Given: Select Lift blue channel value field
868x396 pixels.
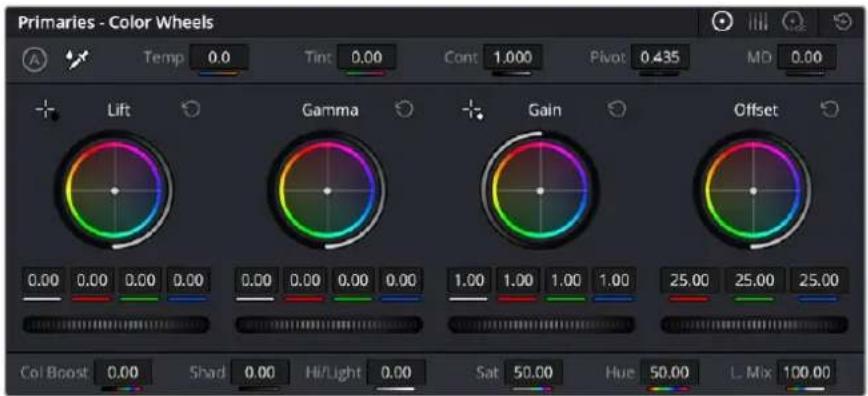Looking at the screenshot, I should [x=189, y=280].
